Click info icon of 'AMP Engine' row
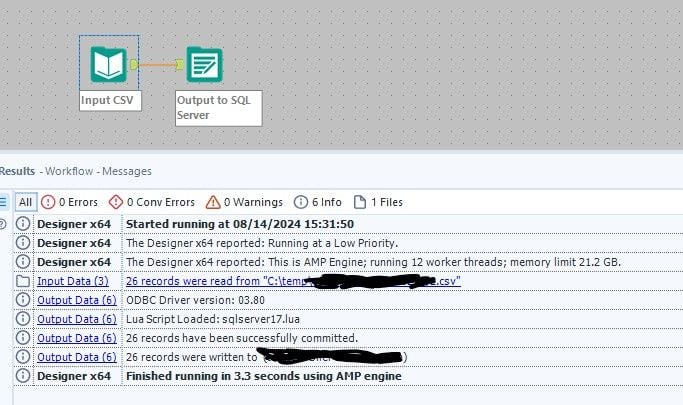Viewport: 683px width, 405px height. [23, 262]
